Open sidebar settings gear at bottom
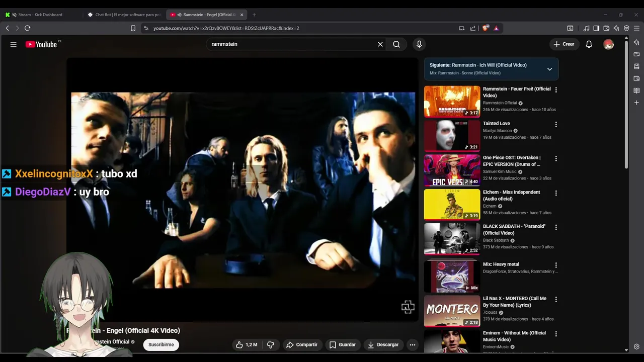644x362 pixels. [x=636, y=346]
